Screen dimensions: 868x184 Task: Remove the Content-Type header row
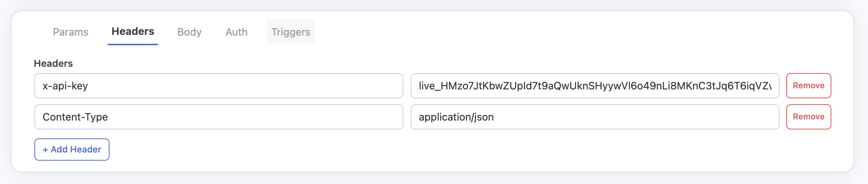tap(808, 117)
